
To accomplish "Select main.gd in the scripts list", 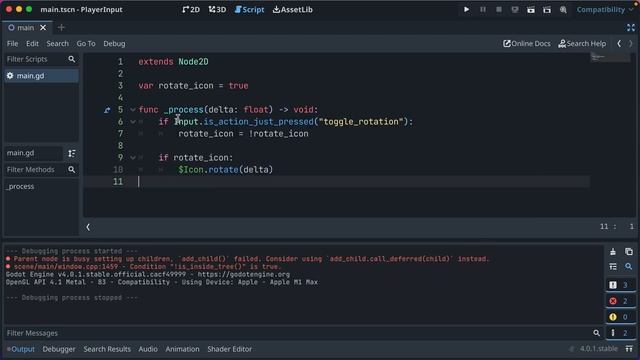I will 41,76.
